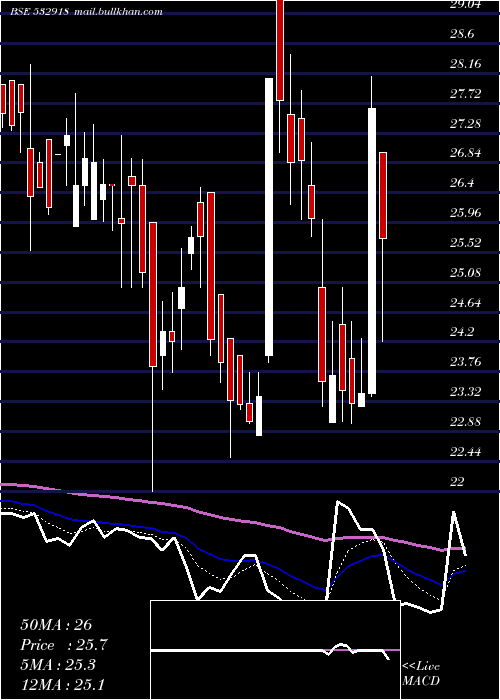Click the tallest white candlestick near 28

269,217
